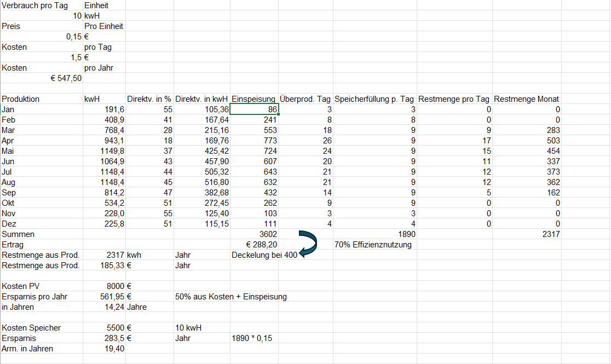Select the '70% Effizienznutzung' note cell
Screen dimensions: 611x364
tap(373, 245)
